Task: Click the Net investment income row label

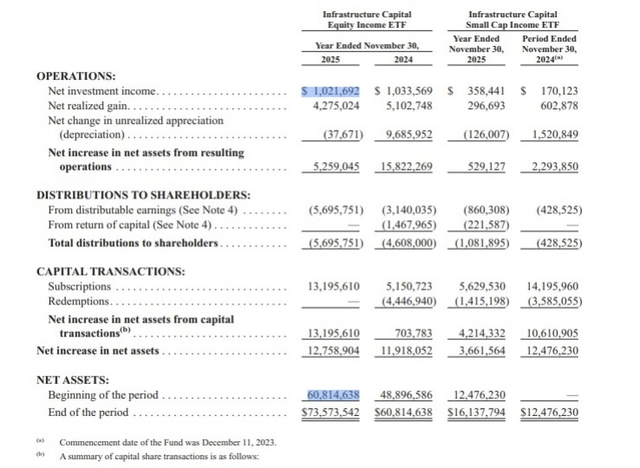Action: (x=102, y=91)
